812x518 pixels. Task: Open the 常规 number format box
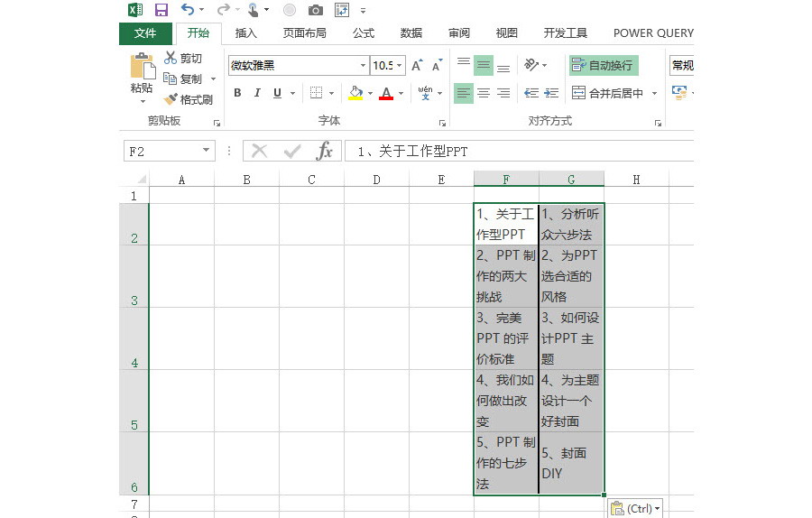coord(681,65)
